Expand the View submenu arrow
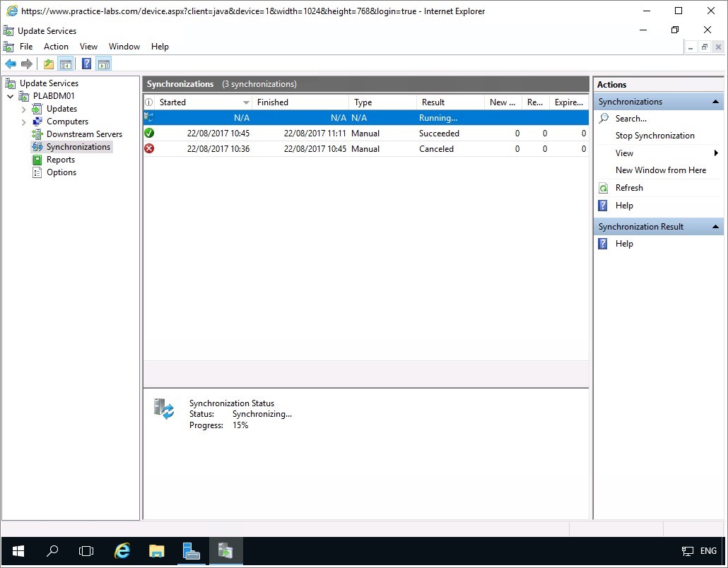This screenshot has width=728, height=568. click(715, 153)
